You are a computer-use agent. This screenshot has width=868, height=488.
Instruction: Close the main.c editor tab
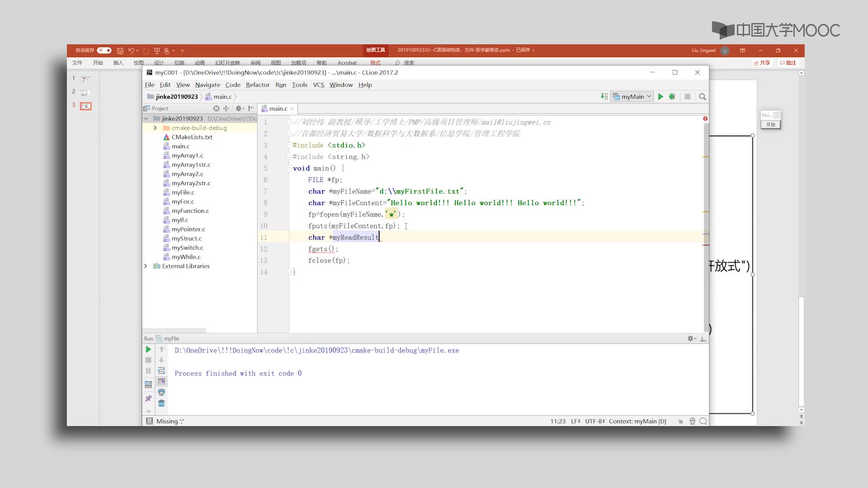pyautogui.click(x=292, y=108)
